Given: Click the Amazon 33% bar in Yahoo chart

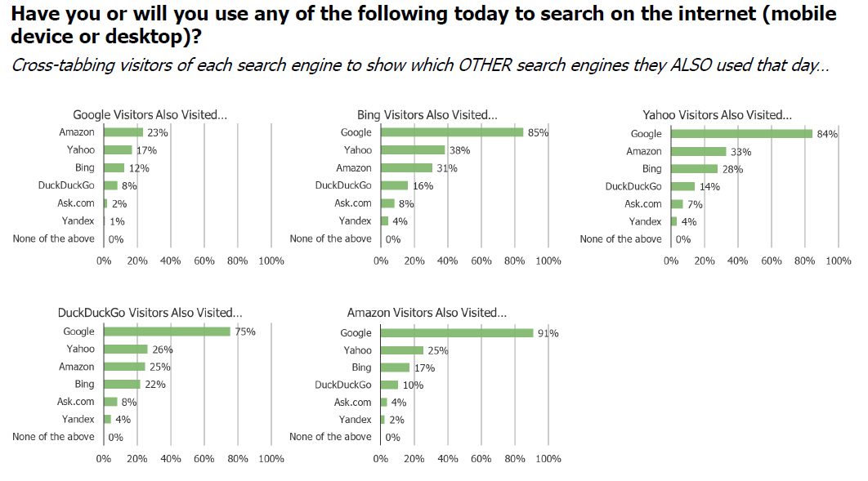Looking at the screenshot, I should tap(698, 152).
